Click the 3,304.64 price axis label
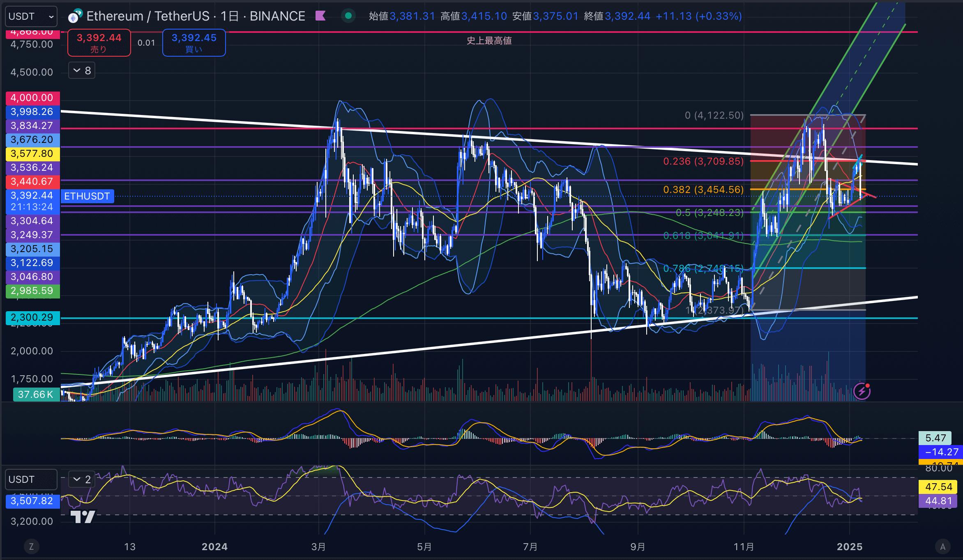 [x=32, y=221]
